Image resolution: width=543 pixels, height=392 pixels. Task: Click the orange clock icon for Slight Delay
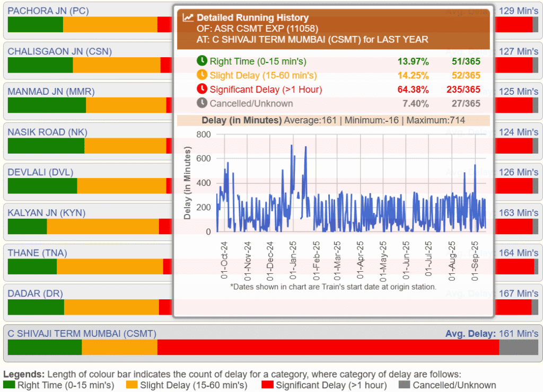[202, 75]
